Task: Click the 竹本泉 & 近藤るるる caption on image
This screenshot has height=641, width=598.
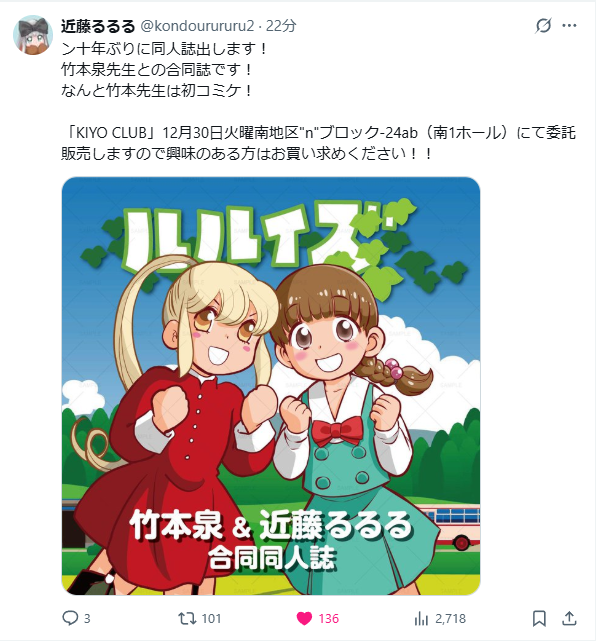Action: (271, 526)
